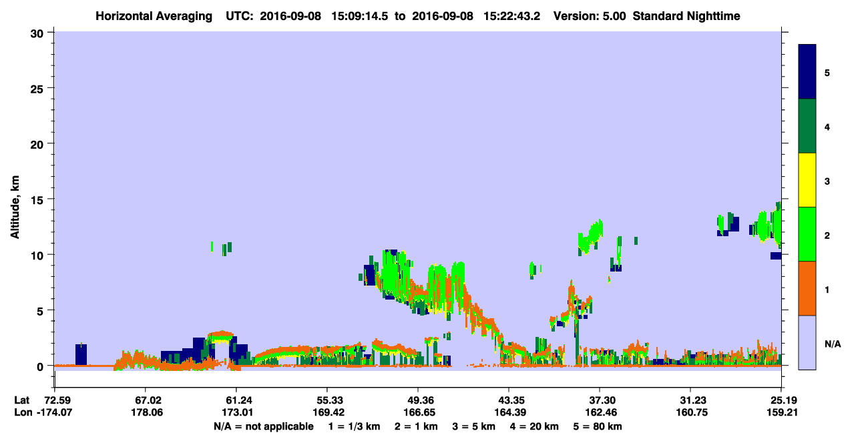Image resolution: width=868 pixels, height=445 pixels.
Task: Click the dark blue level 5 colorbar segment
Action: 807,71
